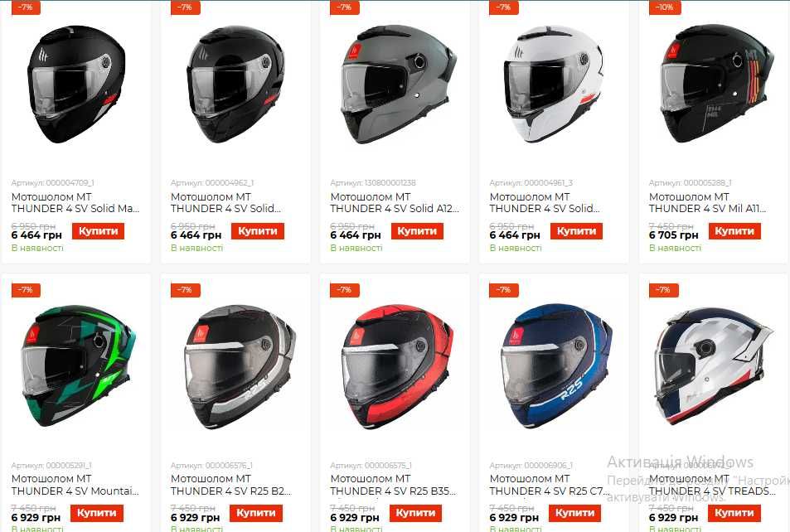The width and height of the screenshot is (790, 532).
Task: Open the grey THUNDER 4 SV Solid A12 helmet image
Action: [399, 85]
